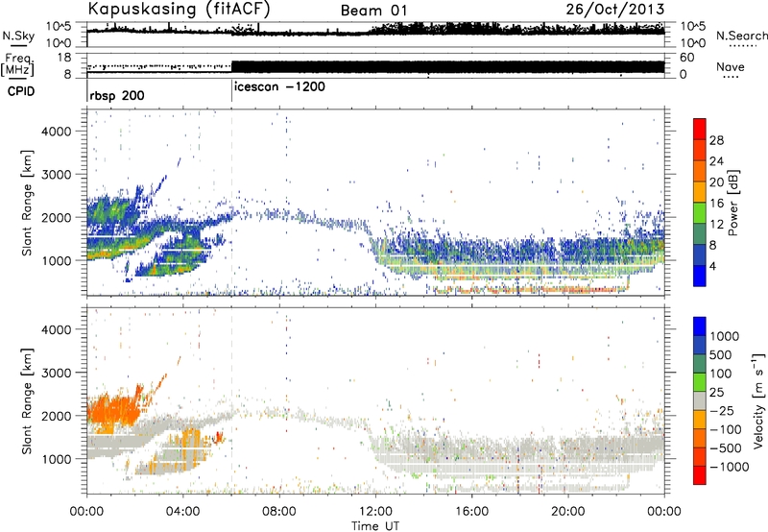
Task: Click the '20:00' time axis tick label
Action: point(568,512)
